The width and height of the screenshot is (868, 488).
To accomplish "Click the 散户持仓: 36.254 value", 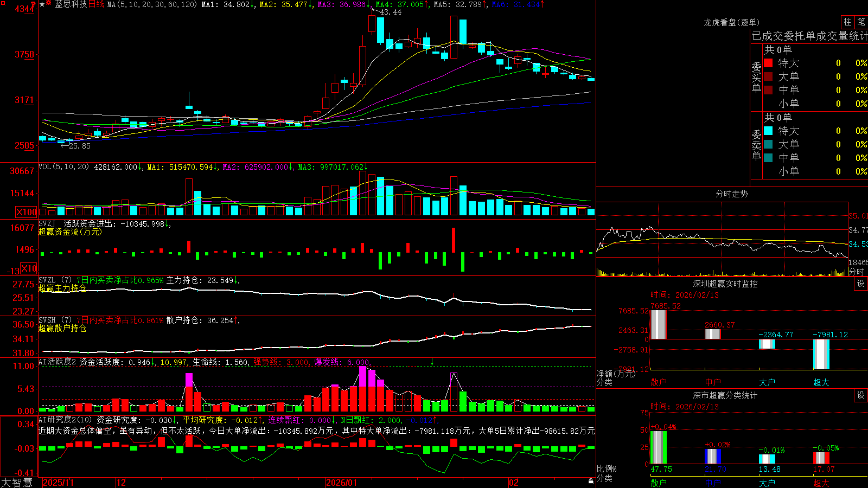I will pos(203,320).
